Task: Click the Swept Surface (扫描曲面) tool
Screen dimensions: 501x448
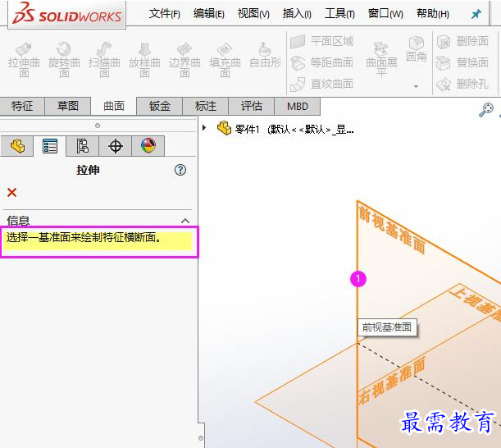Action: point(104,60)
